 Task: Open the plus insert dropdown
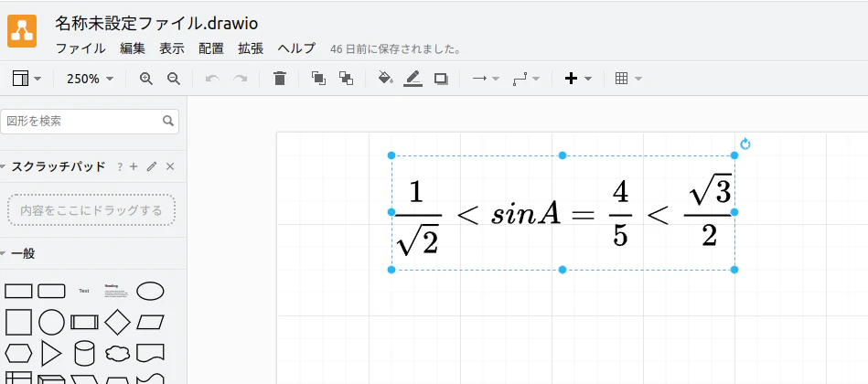point(578,79)
